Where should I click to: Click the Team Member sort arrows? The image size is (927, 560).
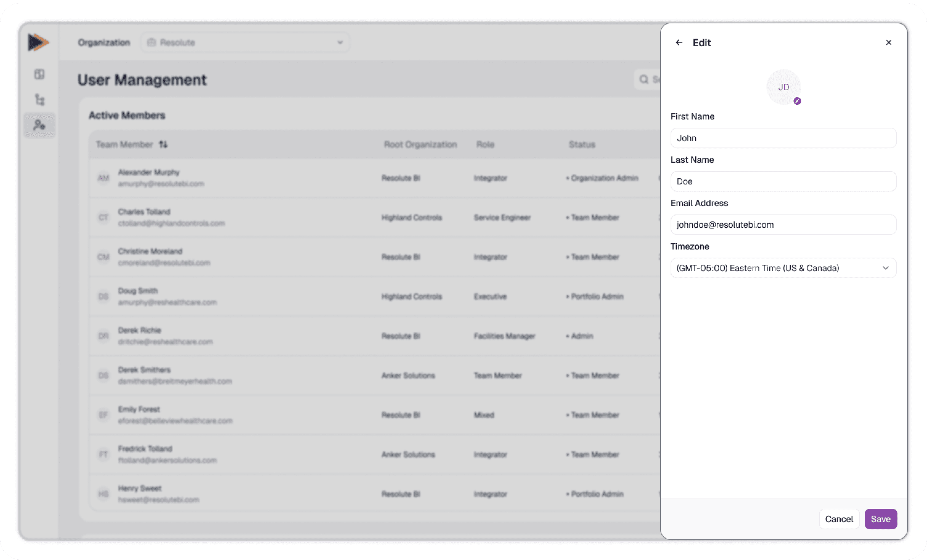point(163,144)
